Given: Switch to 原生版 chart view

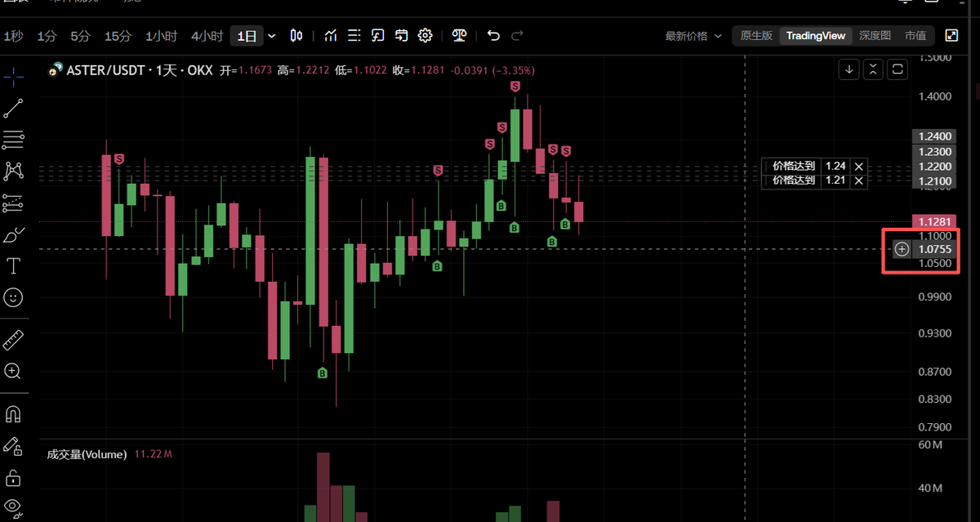Looking at the screenshot, I should (756, 36).
